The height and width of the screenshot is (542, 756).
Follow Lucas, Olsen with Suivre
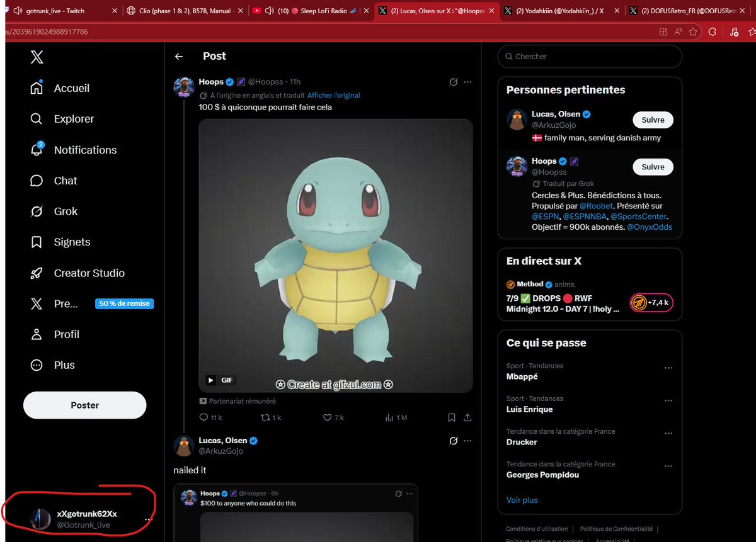pyautogui.click(x=653, y=120)
